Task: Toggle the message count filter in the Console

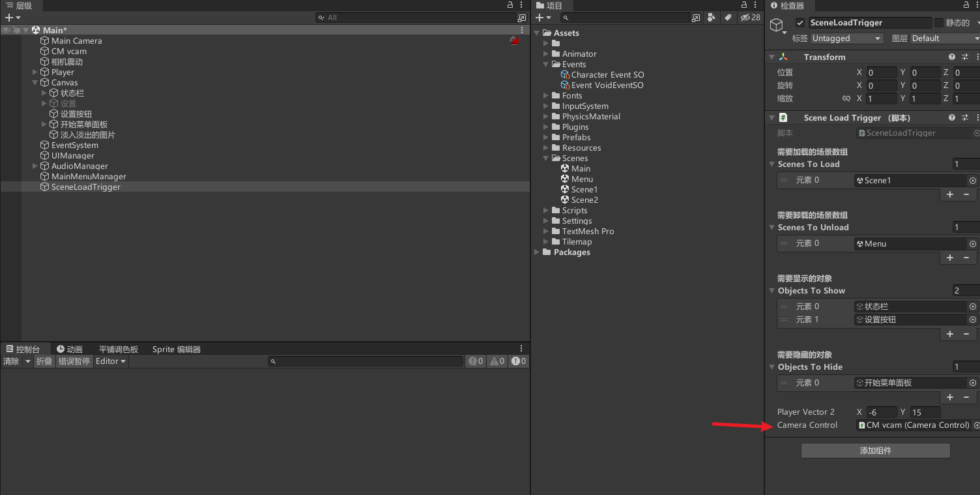Action: pos(476,361)
